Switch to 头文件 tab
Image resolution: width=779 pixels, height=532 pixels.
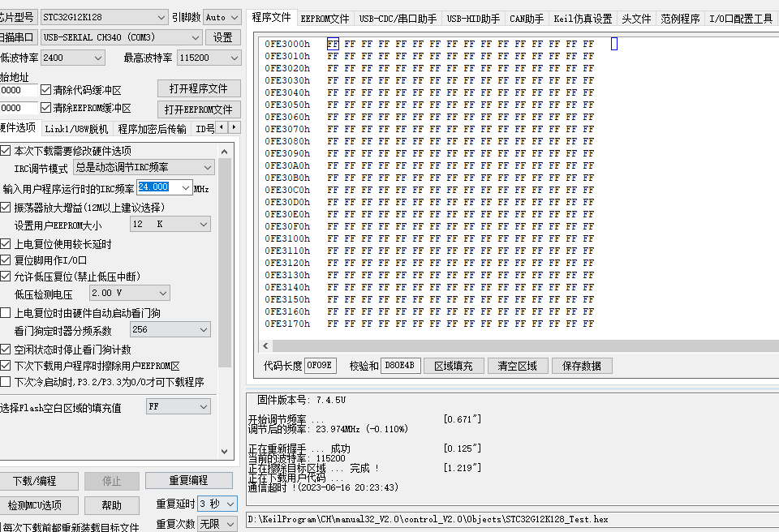[x=636, y=19]
